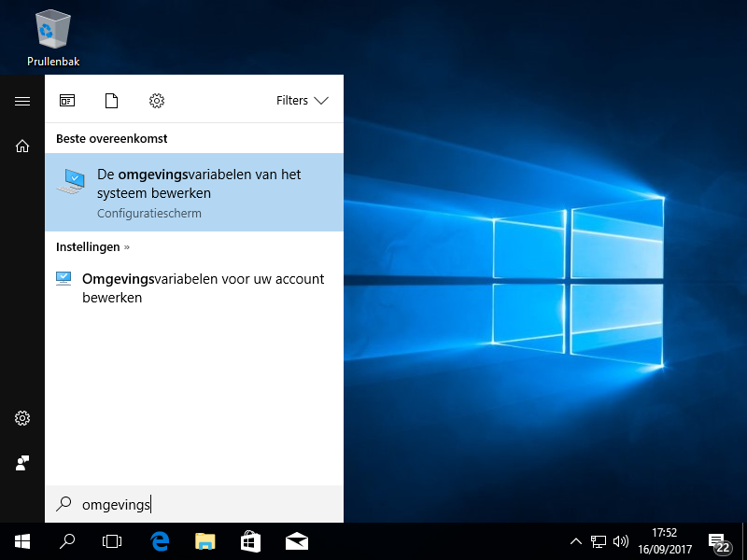Go to Home in search sidebar
The width and height of the screenshot is (747, 560).
coord(22,146)
